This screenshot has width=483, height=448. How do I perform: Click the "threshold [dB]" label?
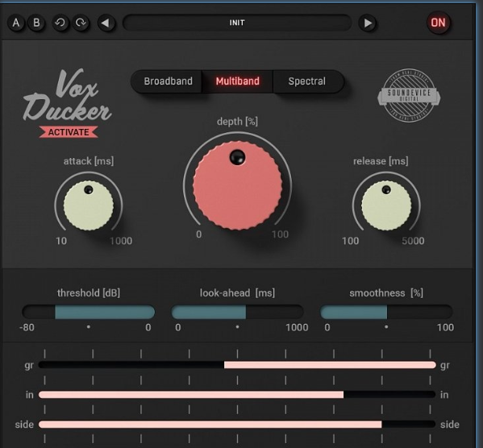pyautogui.click(x=89, y=292)
